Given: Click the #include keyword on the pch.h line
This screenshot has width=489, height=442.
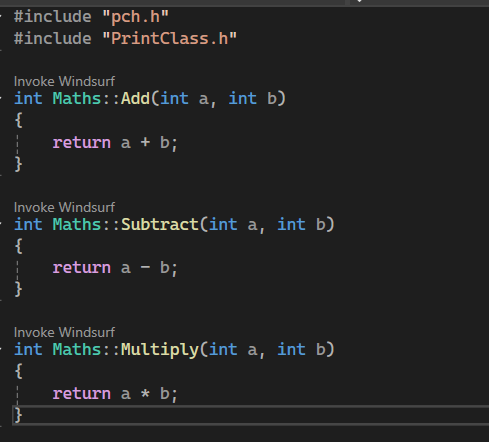Looking at the screenshot, I should tap(53, 17).
